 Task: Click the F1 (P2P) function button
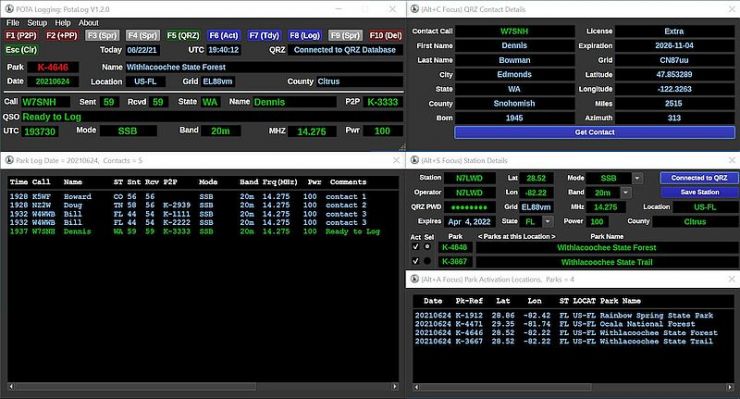coord(21,35)
